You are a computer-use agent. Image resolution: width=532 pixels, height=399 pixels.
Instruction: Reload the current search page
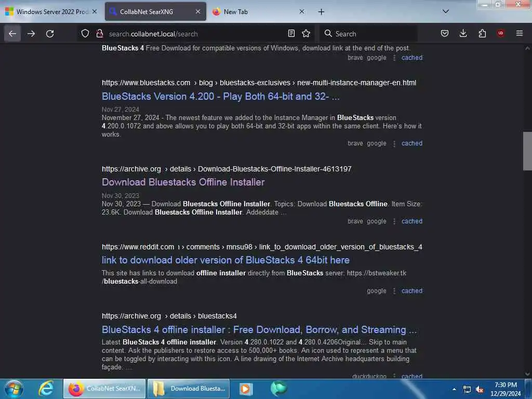[50, 34]
